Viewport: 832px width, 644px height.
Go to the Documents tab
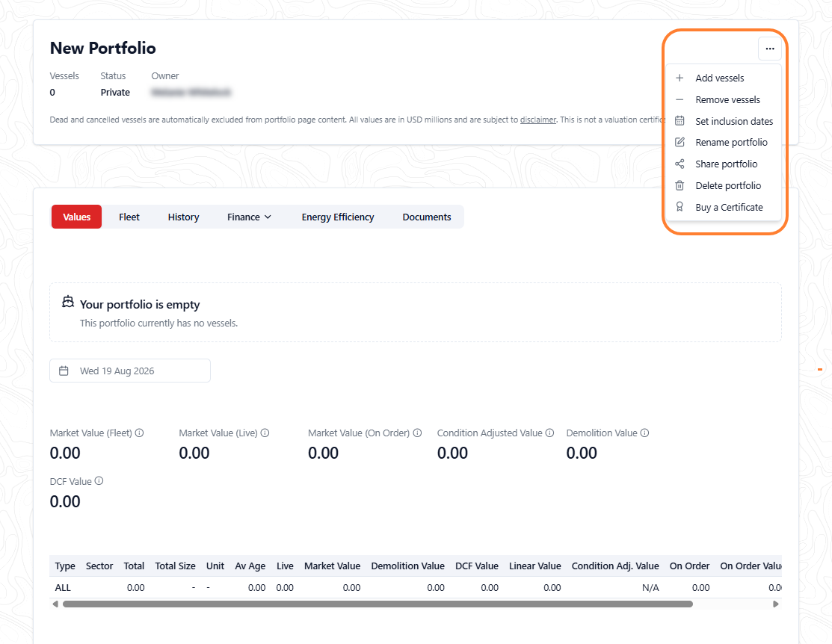click(x=427, y=217)
